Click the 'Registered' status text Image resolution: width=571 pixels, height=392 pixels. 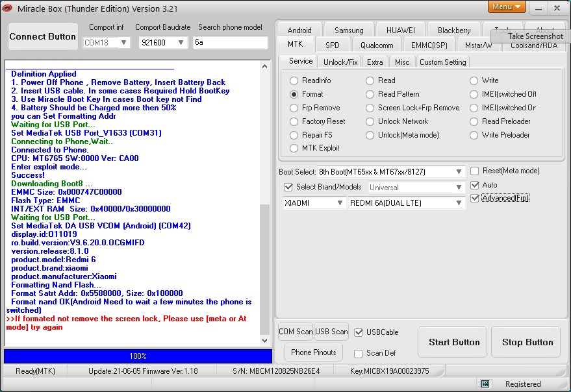[x=522, y=384]
